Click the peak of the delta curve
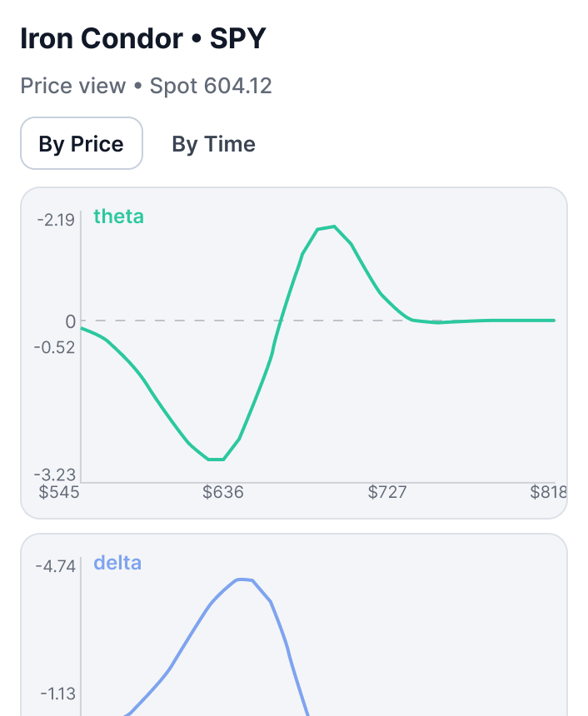588x716 pixels. coord(243,579)
